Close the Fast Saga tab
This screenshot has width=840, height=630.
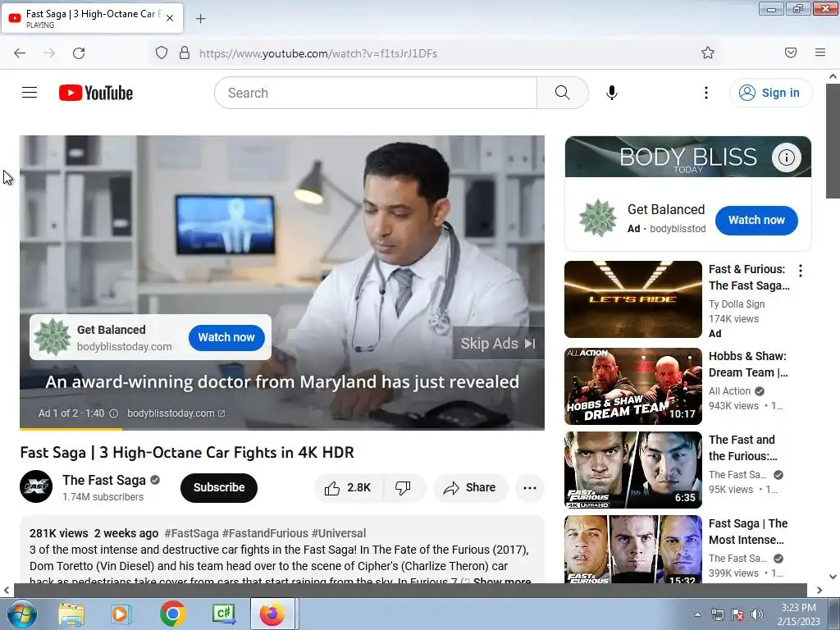[x=170, y=18]
